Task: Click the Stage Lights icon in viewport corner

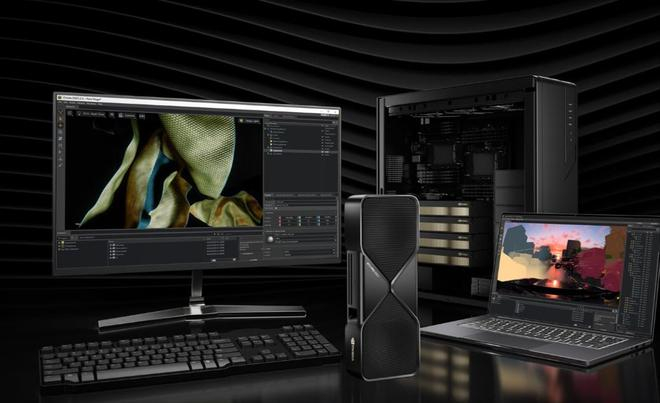Action: 241,121
